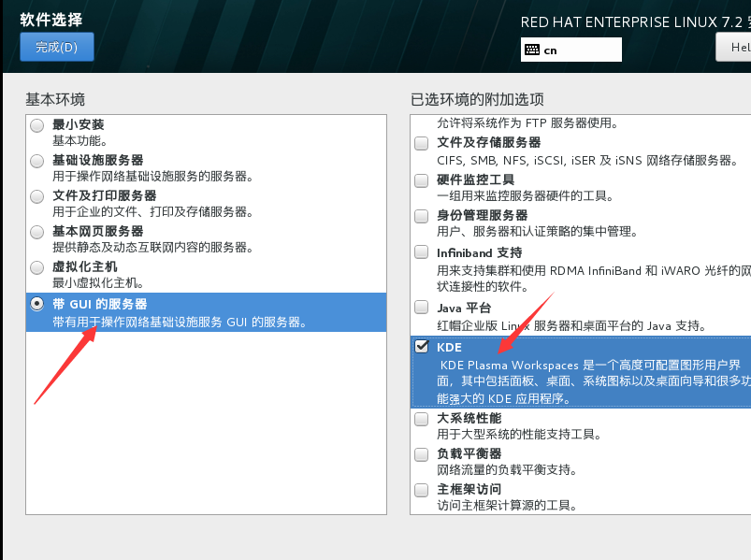Check the 负载平衡器 checkbox
This screenshot has width=751, height=560.
tap(422, 454)
